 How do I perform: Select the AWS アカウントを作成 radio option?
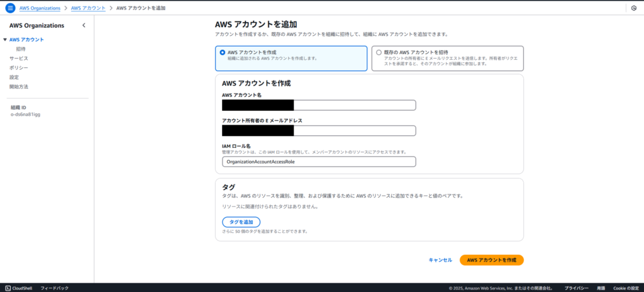[x=223, y=53]
